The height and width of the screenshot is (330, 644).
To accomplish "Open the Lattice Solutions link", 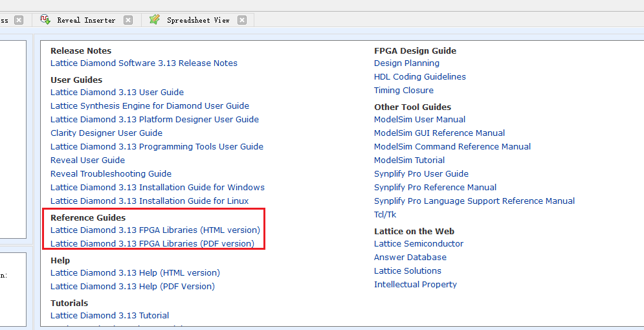I will point(408,270).
